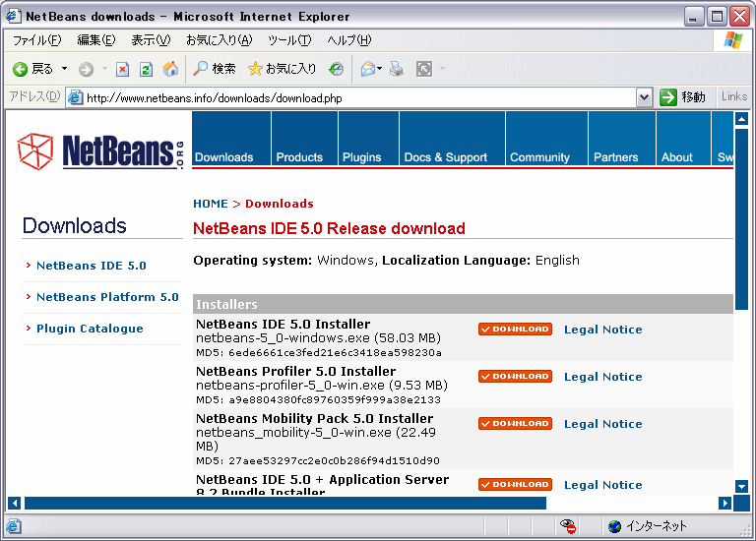Screen dimensions: 756x541
Task: Print the page using the printer icon
Action: (397, 70)
